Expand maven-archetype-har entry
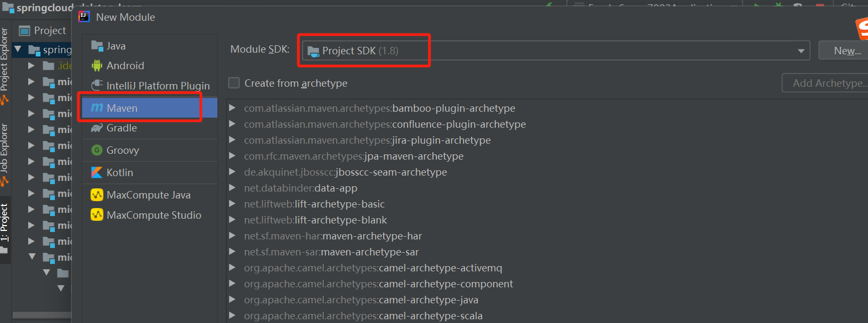Viewport: 868px width, 323px height. (x=232, y=236)
